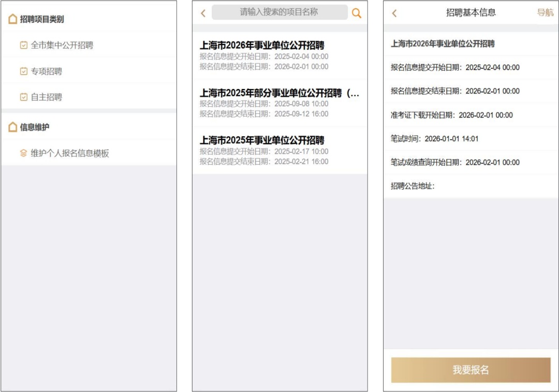Image resolution: width=559 pixels, height=392 pixels.
Task: Click layers icon next to 维护个人报名信息模板
Action: [24, 153]
